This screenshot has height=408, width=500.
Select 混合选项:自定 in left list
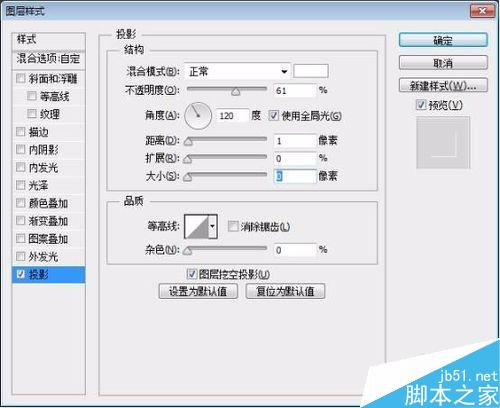pyautogui.click(x=49, y=59)
